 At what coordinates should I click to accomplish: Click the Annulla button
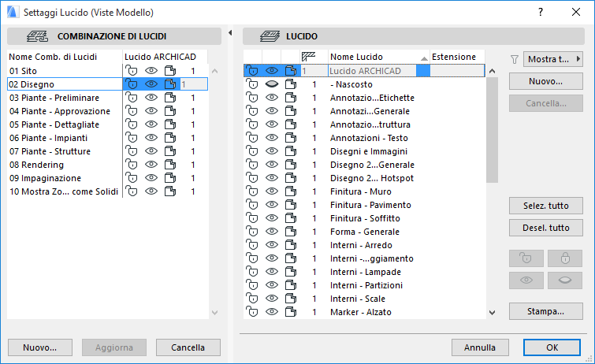pos(480,347)
